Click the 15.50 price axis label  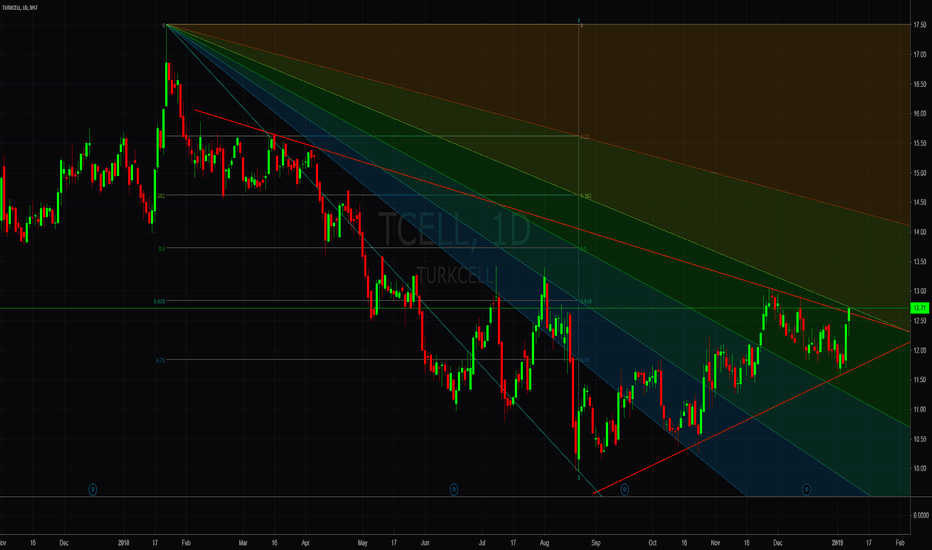pyautogui.click(x=920, y=143)
